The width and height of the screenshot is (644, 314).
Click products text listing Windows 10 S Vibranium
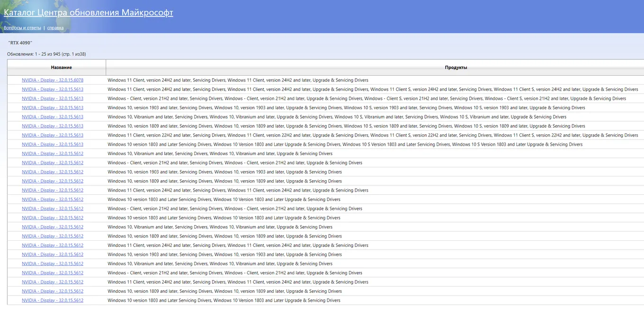pos(337,117)
